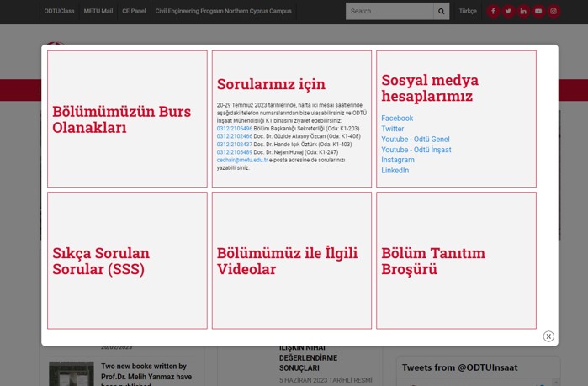Screen dimensions: 588x386
Task: Click the Sosyal medya hesaplarımız heading
Action: pos(430,88)
